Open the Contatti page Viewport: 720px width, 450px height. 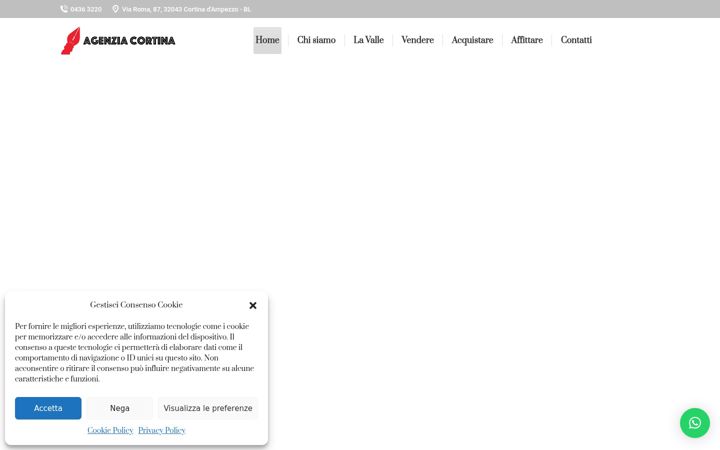(x=576, y=40)
